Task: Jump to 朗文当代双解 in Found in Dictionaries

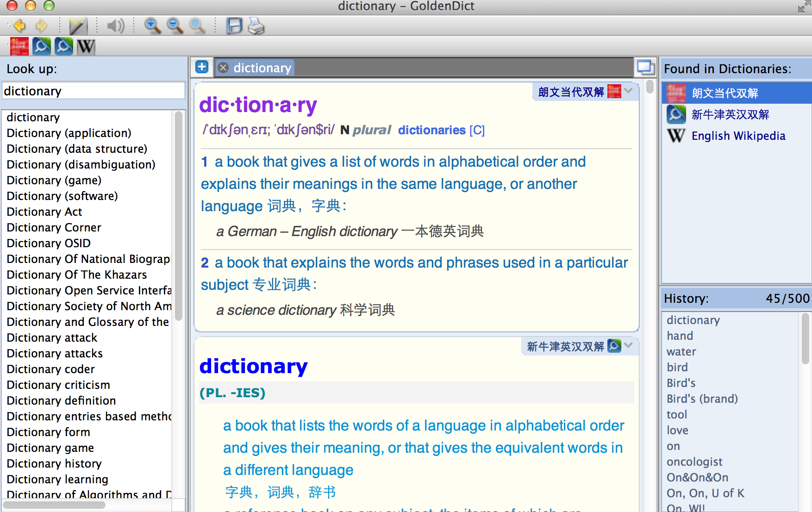Action: [737, 93]
